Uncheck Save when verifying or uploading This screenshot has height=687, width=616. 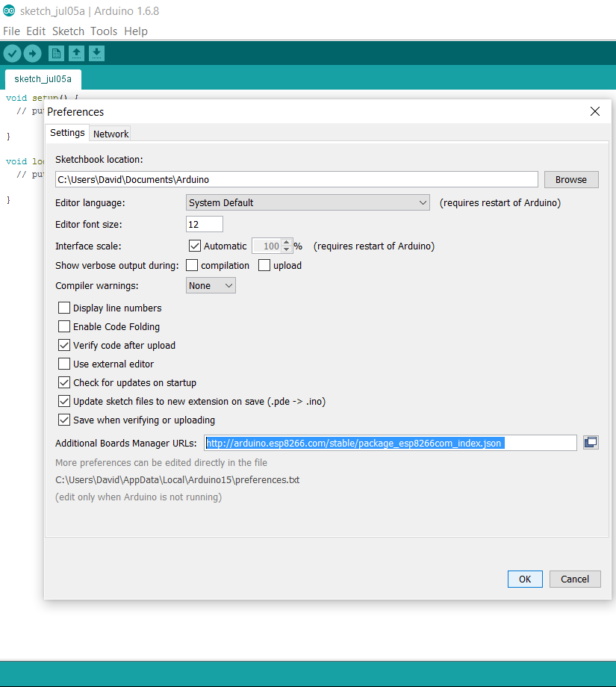pos(64,420)
